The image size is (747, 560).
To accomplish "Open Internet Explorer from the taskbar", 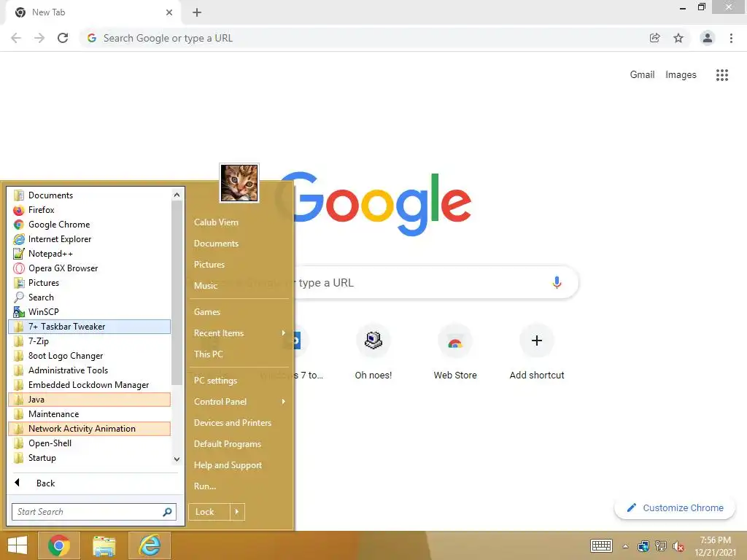I will click(149, 545).
